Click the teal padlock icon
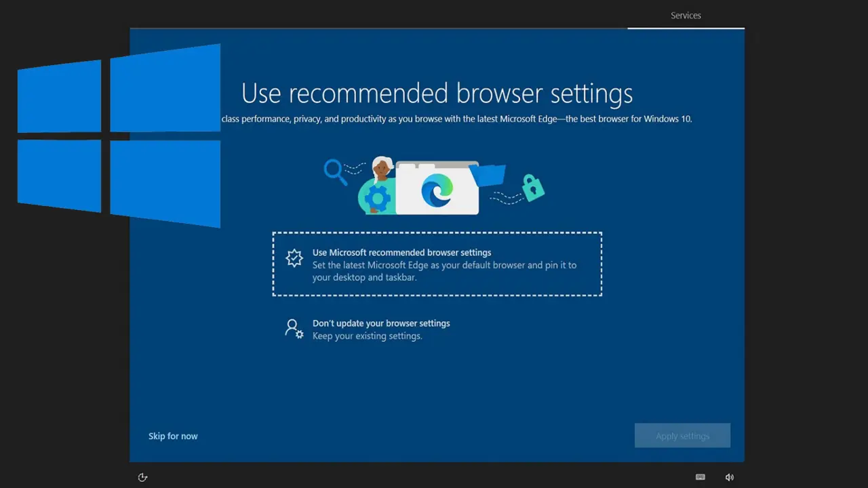868x488 pixels. tap(533, 188)
